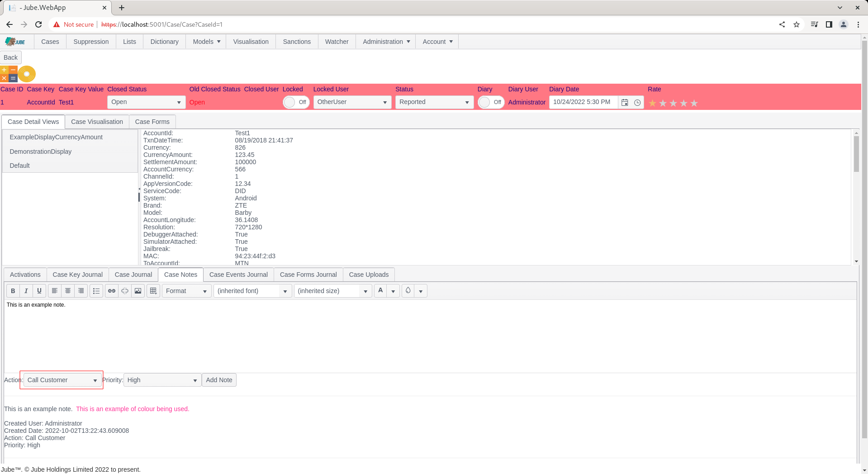The width and height of the screenshot is (868, 474).
Task: Toggle italic formatting in the note editor
Action: (26, 291)
